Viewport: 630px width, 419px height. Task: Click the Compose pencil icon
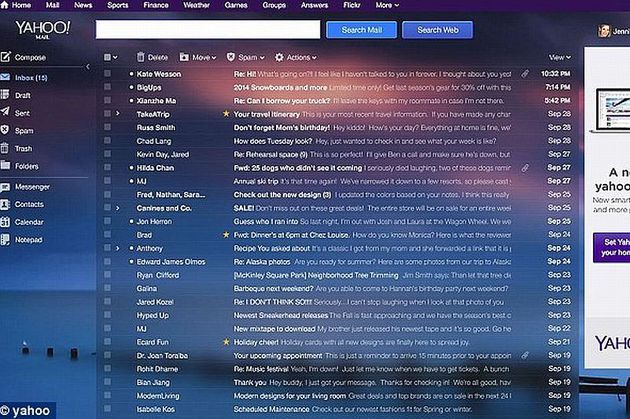coord(5,57)
